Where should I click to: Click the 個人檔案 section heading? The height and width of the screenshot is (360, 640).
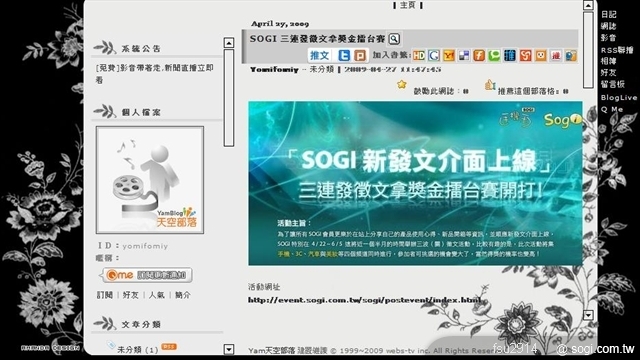click(141, 112)
